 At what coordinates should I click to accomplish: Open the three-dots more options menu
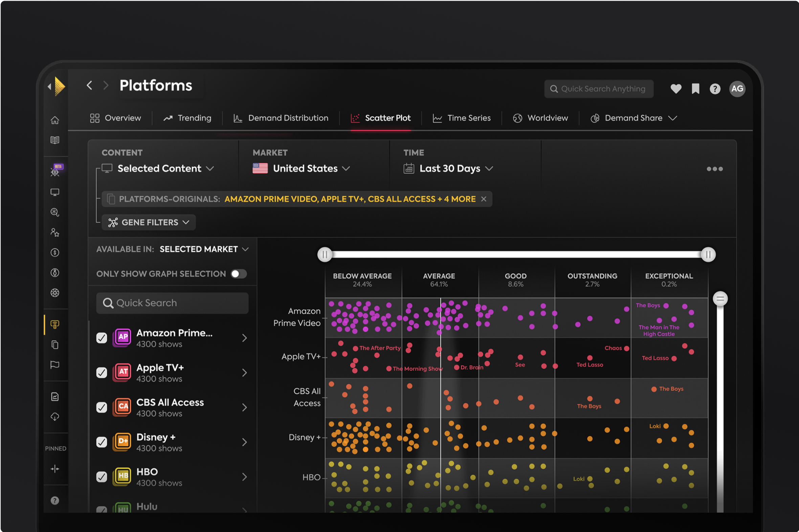(714, 169)
